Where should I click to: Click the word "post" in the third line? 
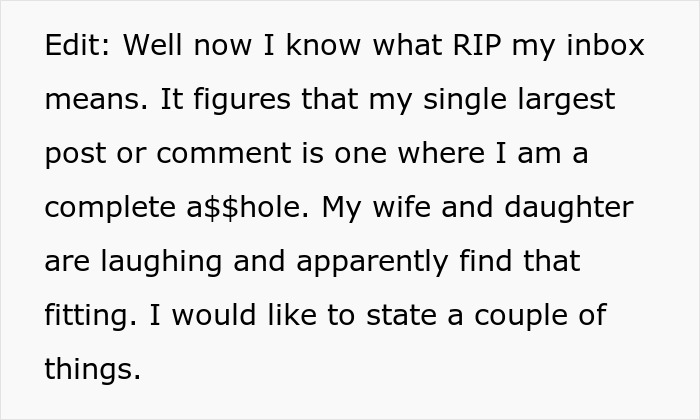[74, 155]
